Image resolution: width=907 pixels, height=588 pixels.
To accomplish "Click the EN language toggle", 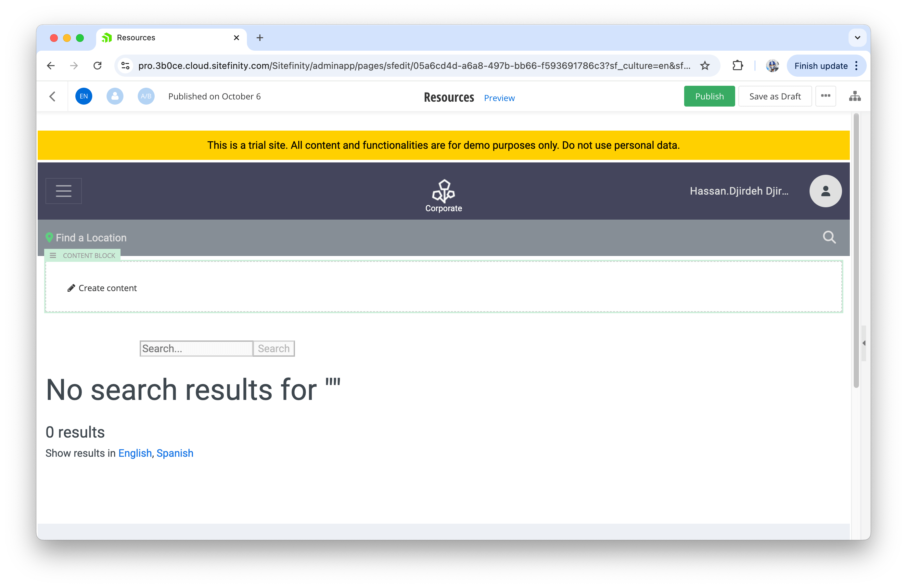I will (83, 96).
